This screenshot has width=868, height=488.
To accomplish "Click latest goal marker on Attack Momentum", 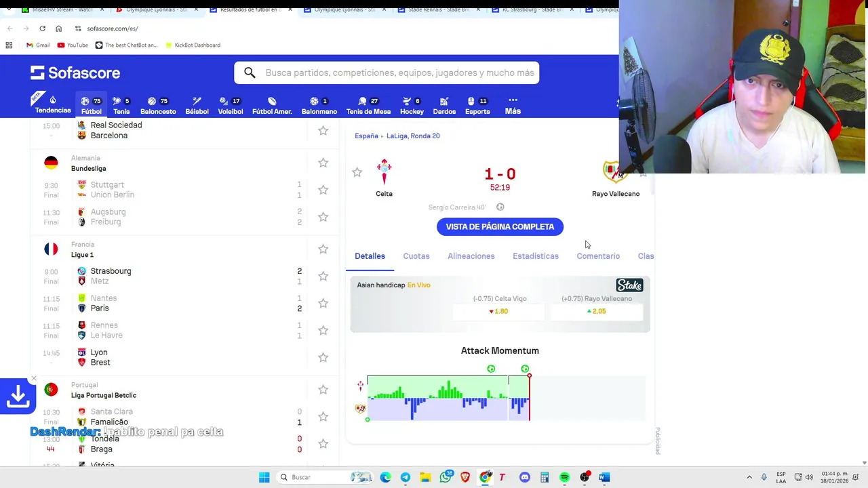I will pos(525,369).
